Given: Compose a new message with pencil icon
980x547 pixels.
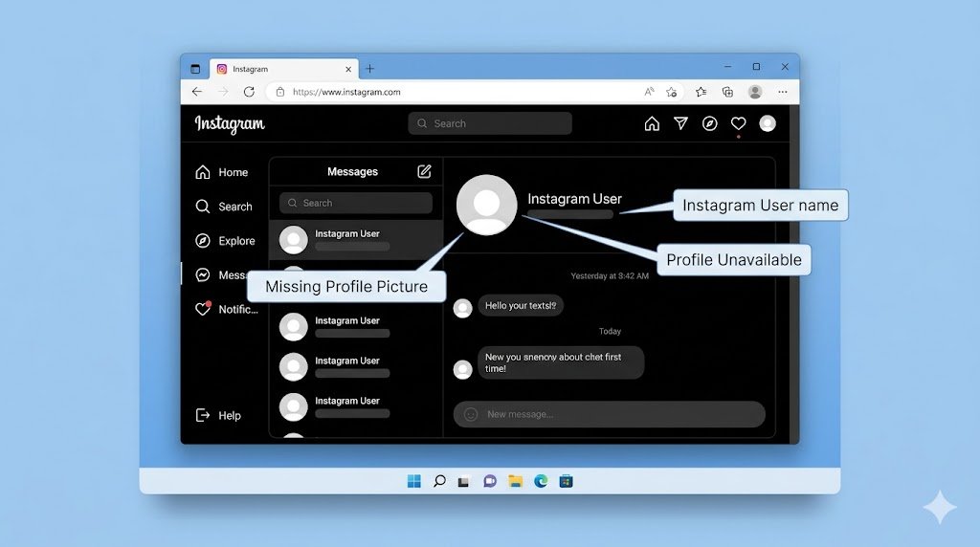Looking at the screenshot, I should 424,171.
